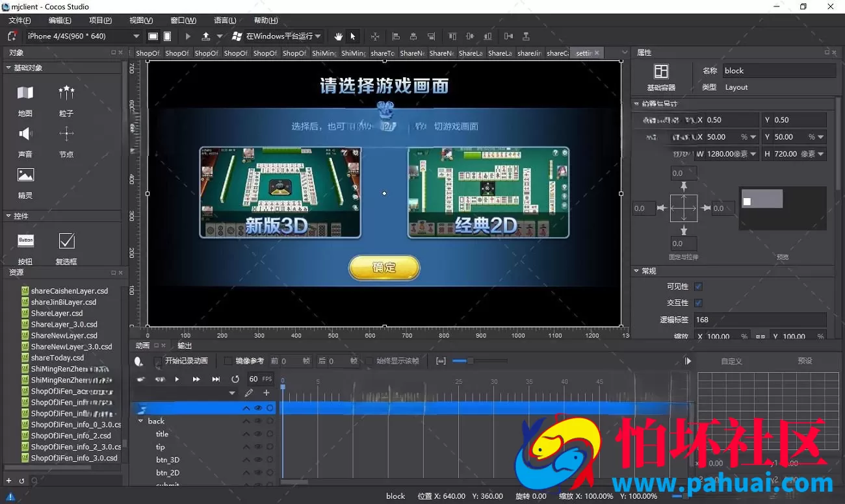
Task: Open the W 1280.00 unit dropdown
Action: (753, 154)
